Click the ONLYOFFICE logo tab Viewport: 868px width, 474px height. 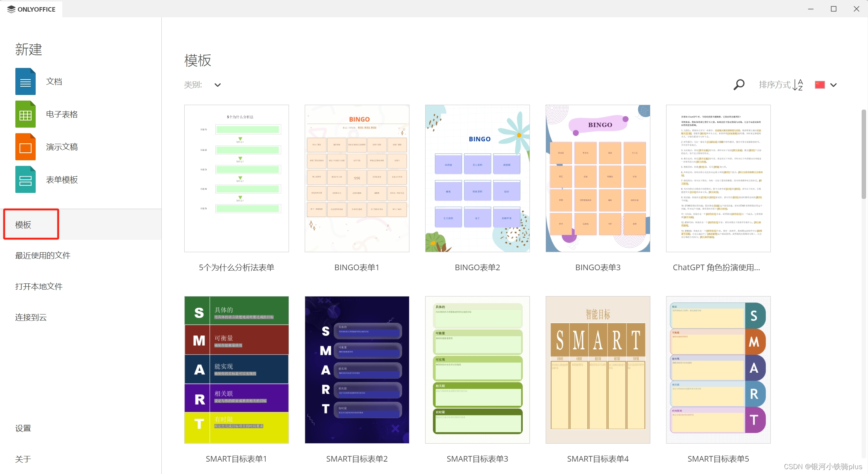click(32, 9)
